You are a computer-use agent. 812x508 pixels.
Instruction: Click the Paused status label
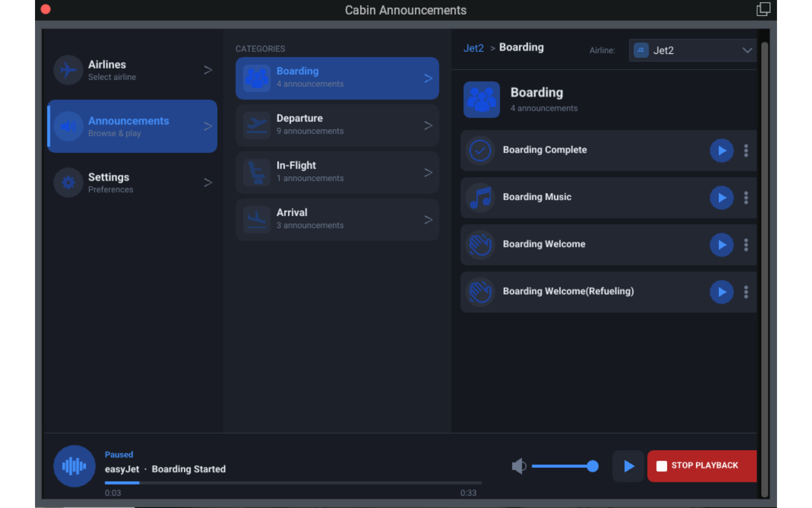[x=119, y=455]
